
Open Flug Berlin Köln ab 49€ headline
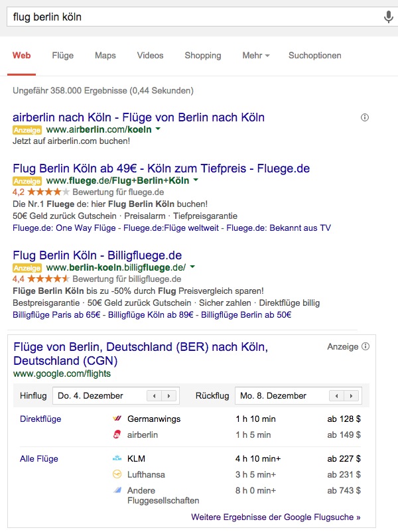click(161, 168)
